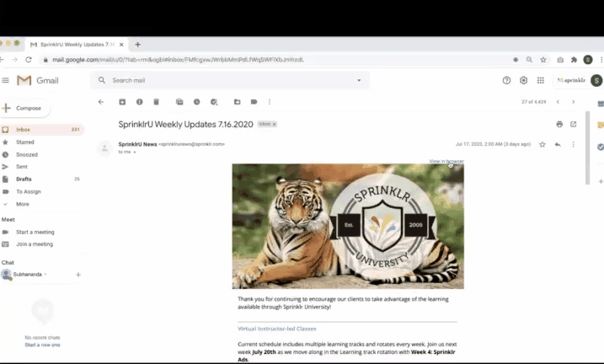The image size is (604, 364).
Task: Open the Gmail main menu hamburger icon
Action: [x=5, y=80]
